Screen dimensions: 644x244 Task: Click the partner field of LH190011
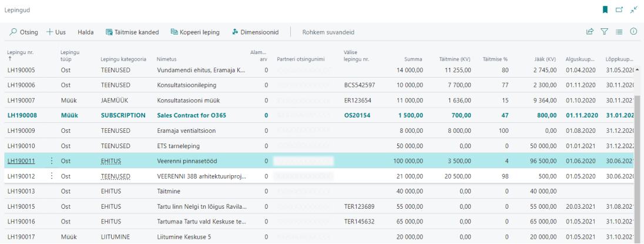coord(303,161)
